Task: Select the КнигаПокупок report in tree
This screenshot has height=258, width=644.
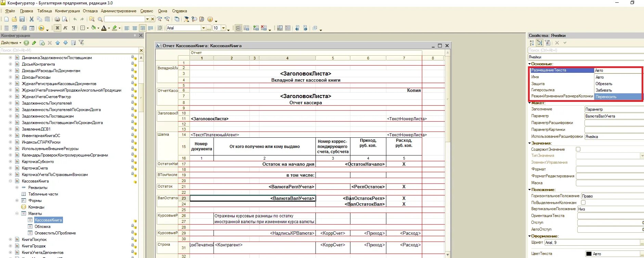Action: [34, 240]
